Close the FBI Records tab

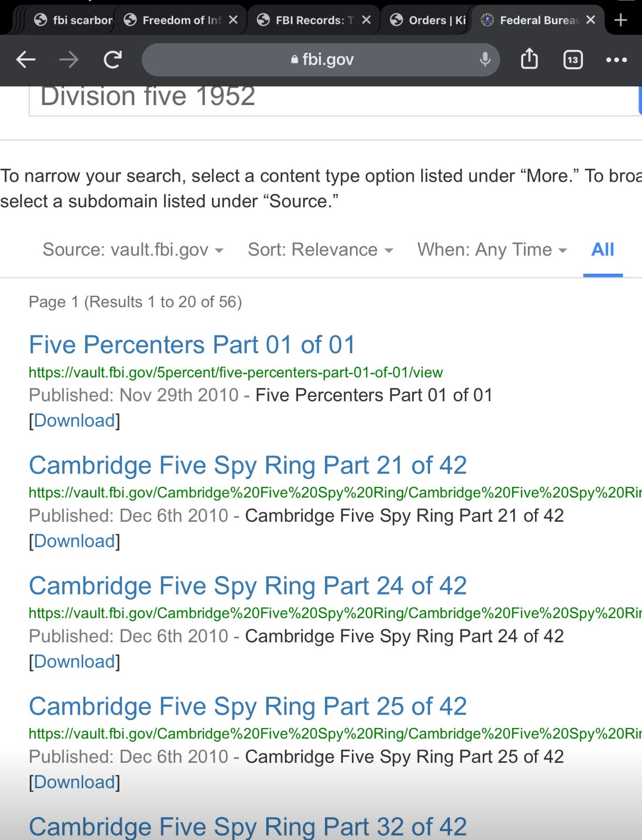(x=366, y=20)
